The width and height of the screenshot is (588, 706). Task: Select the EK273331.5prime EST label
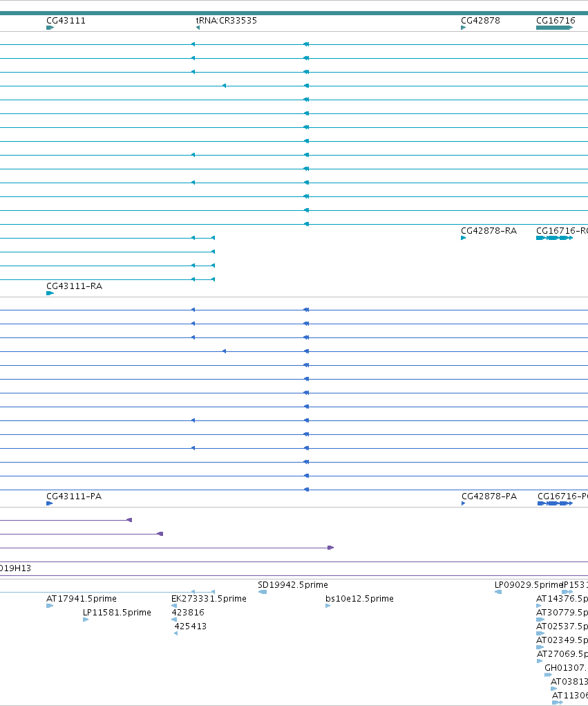pos(209,599)
